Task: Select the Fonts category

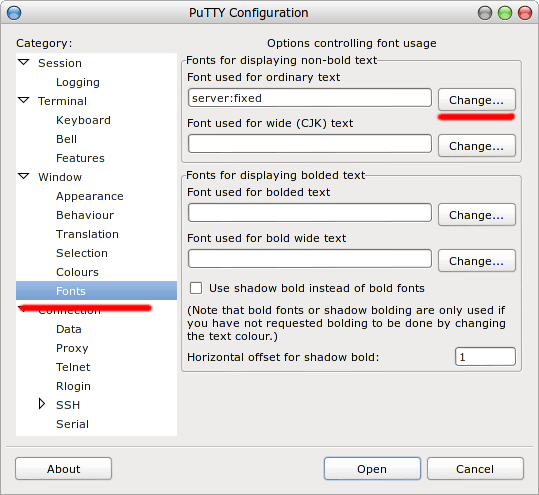Action: coord(96,291)
